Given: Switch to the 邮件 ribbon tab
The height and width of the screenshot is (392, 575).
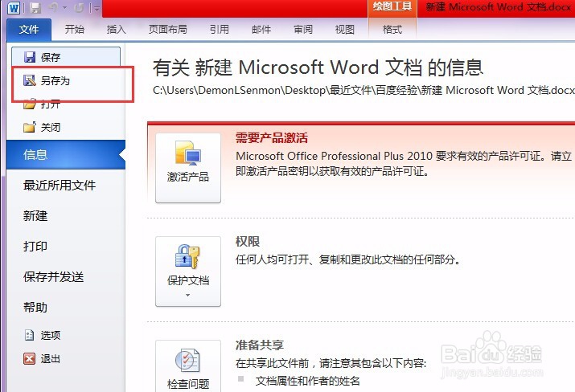Looking at the screenshot, I should 261,29.
